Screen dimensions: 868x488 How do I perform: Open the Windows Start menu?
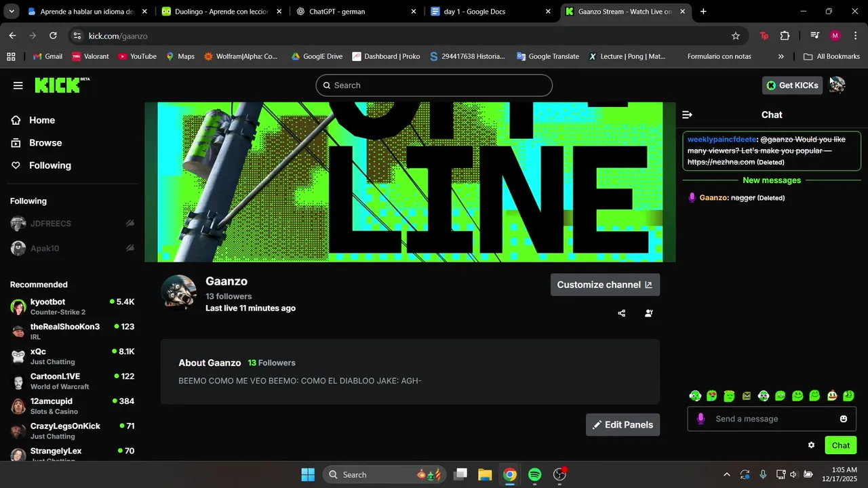pos(308,474)
